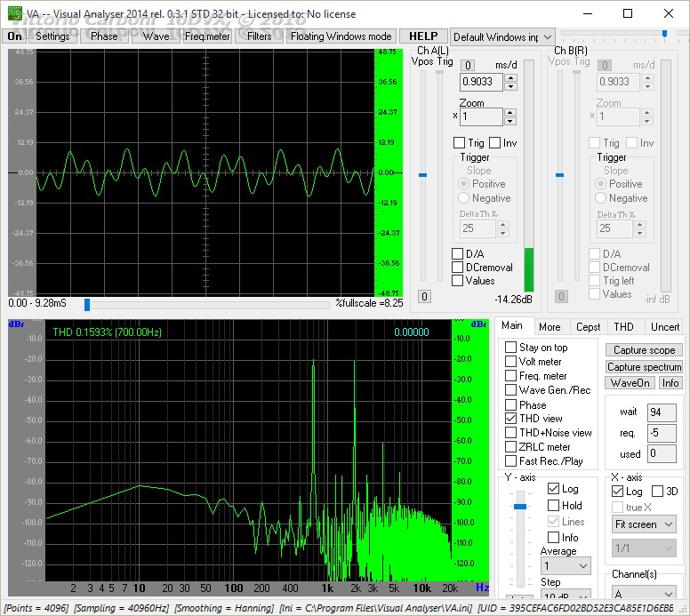Click the 0 reset button above Ch A ms/d
The height and width of the screenshot is (616, 690).
pyautogui.click(x=468, y=65)
